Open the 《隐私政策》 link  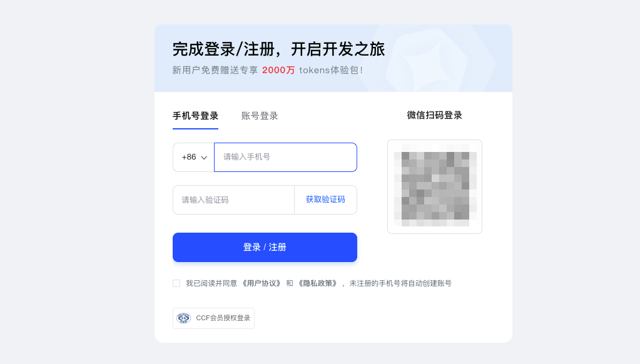coord(318,283)
